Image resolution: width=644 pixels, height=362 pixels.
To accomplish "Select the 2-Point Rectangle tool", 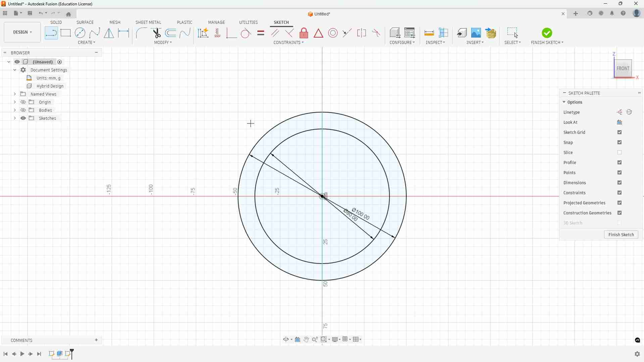I will [x=66, y=33].
